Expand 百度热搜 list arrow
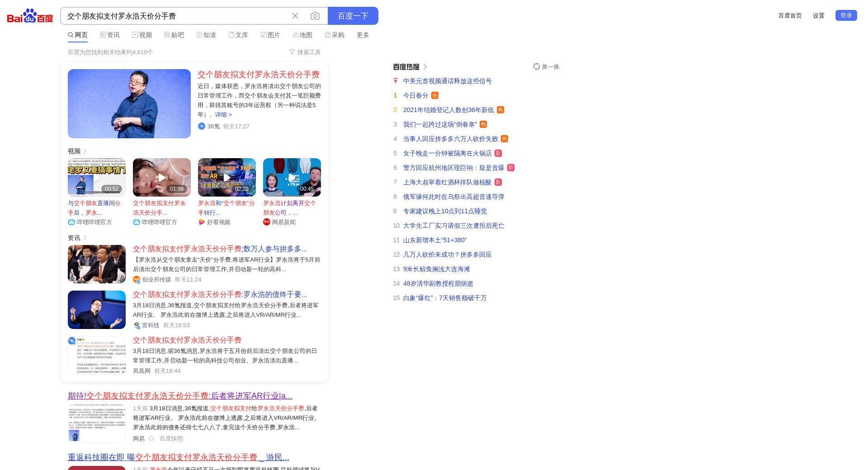 pyautogui.click(x=425, y=67)
